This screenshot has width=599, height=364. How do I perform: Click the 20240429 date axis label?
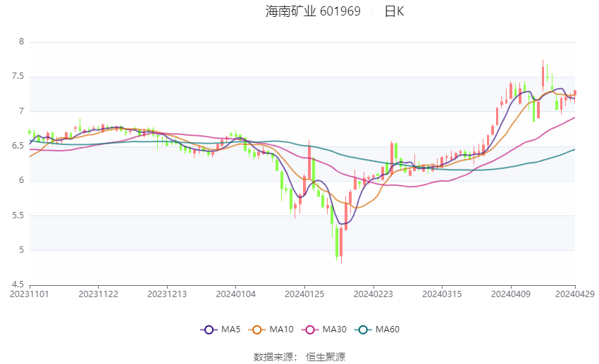575,294
